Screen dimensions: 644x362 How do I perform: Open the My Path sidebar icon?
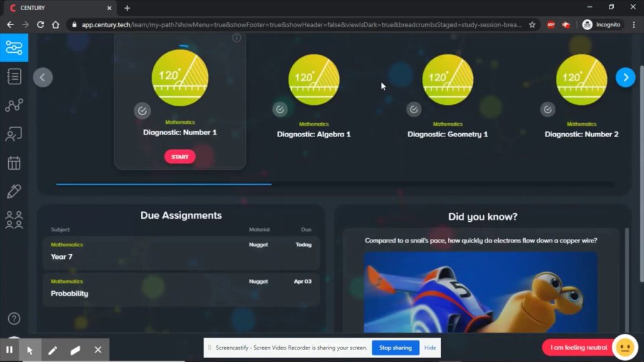click(14, 48)
